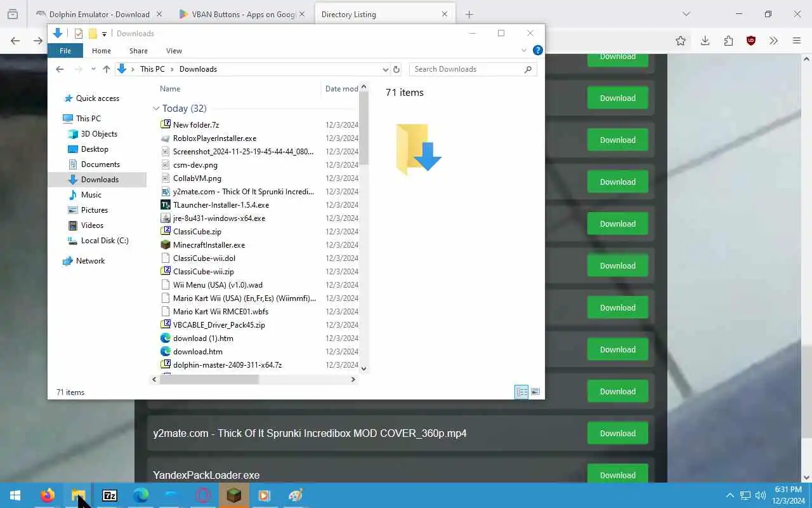Open the File ribbon tab
Image resolution: width=812 pixels, height=508 pixels.
(65, 51)
